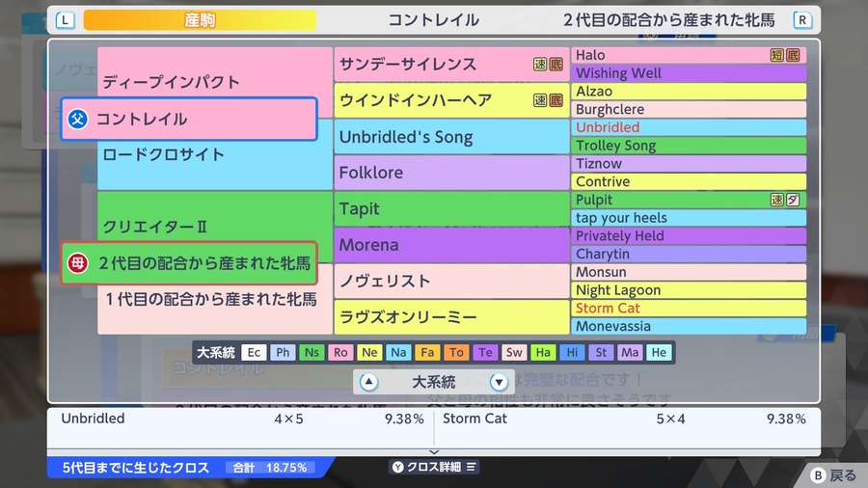Image resolution: width=868 pixels, height=488 pixels.
Task: Select the Ph lineage swatch
Action: click(283, 352)
